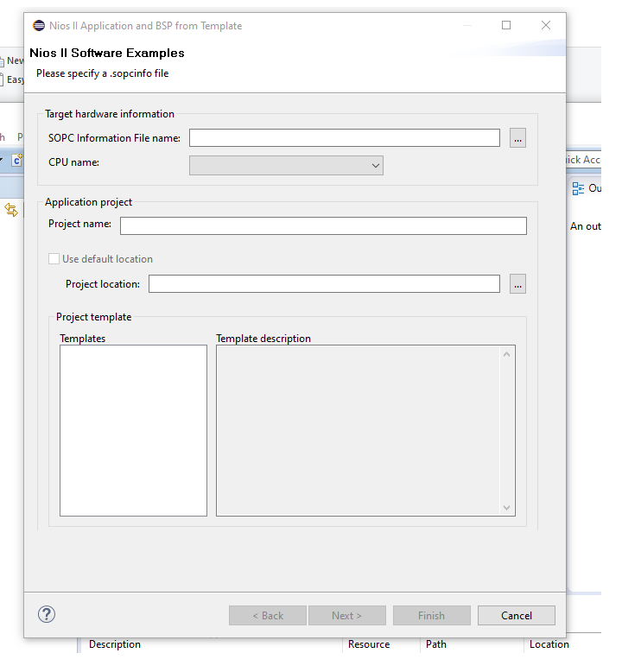Click the Template description scroll down arrow
Viewport: 622px width, 672px height.
click(506, 507)
